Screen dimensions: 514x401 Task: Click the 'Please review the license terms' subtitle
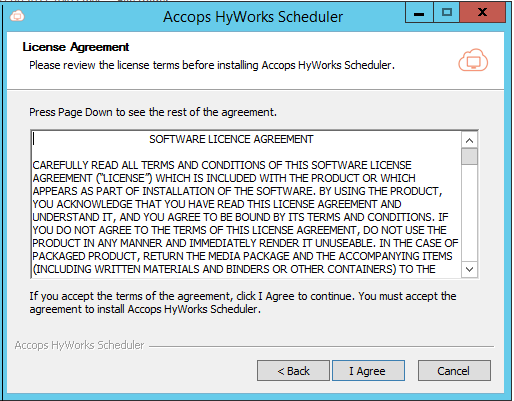(212, 65)
